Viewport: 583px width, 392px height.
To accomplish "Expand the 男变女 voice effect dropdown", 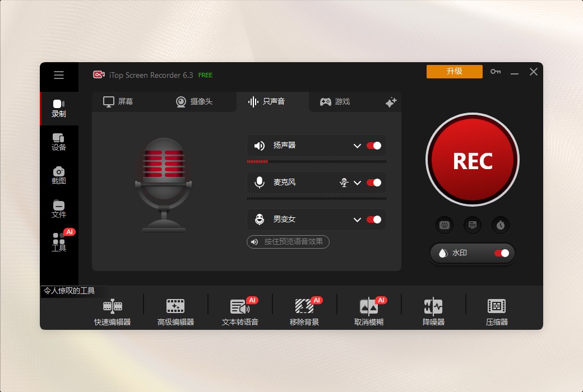I will coord(358,220).
